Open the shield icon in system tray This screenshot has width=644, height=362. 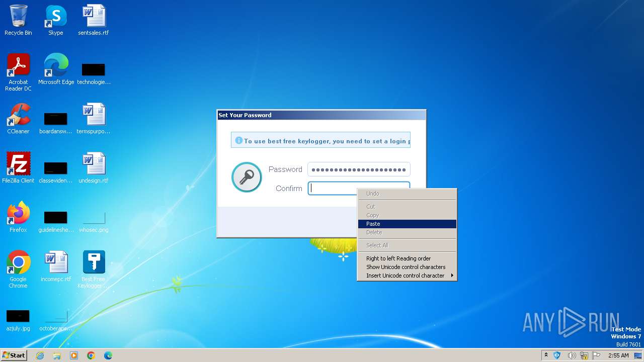point(557,355)
